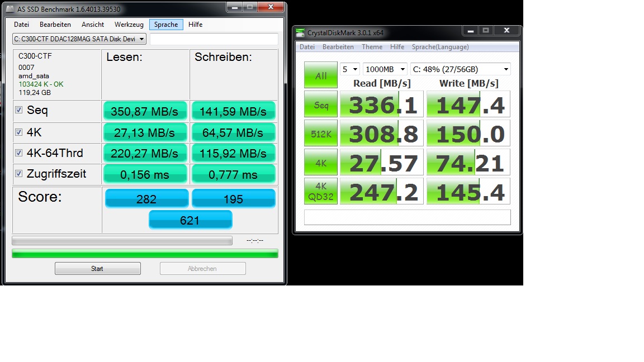Click the 4K-64Thrd write result 115,92 MB/s
644x362 pixels.
pos(233,154)
